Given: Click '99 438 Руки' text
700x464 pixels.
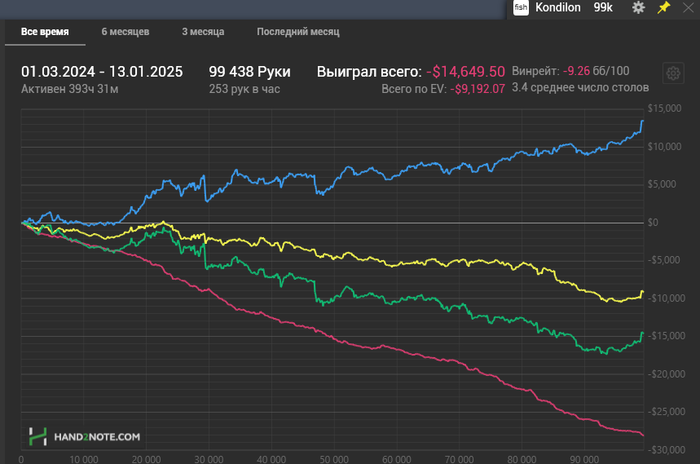Looking at the screenshot, I should coord(250,71).
